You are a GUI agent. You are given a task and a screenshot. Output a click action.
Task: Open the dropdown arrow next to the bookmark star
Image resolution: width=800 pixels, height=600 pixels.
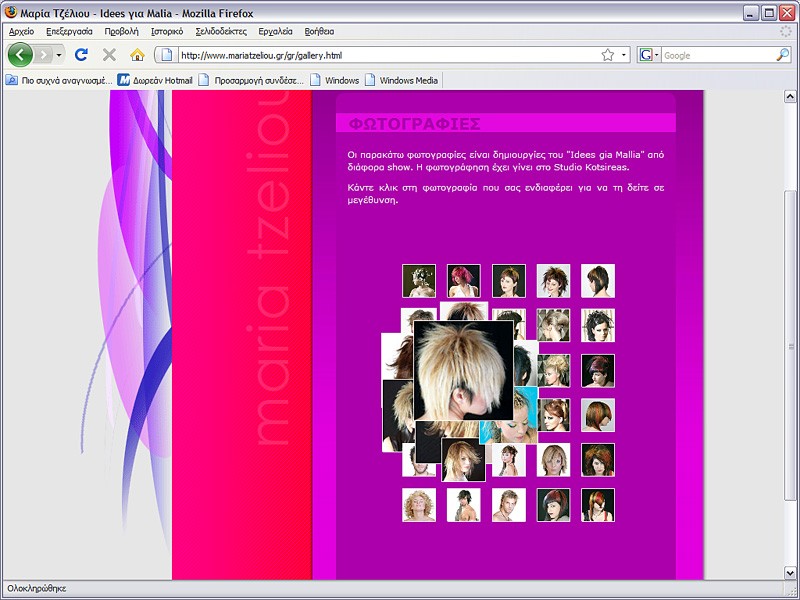(x=623, y=55)
